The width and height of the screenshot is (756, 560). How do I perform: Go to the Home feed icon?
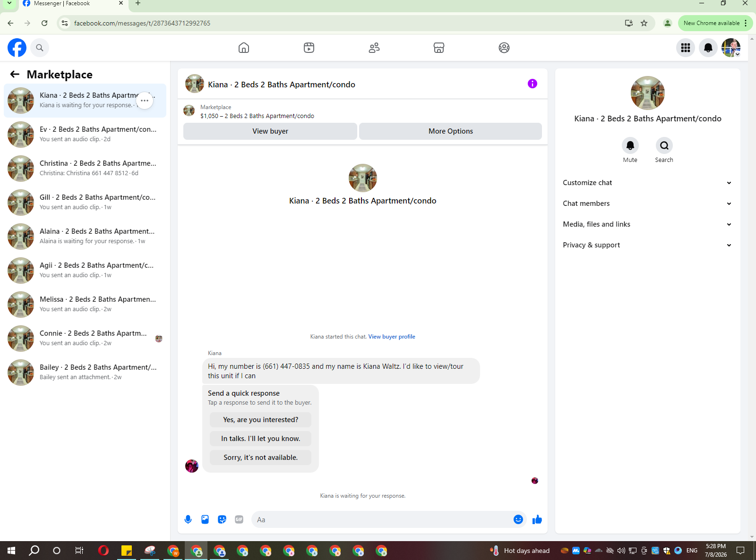pyautogui.click(x=244, y=48)
